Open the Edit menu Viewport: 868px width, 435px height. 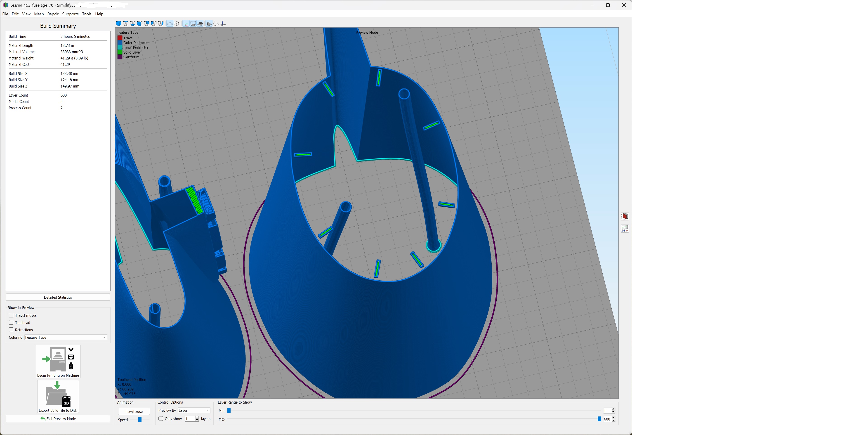click(15, 14)
